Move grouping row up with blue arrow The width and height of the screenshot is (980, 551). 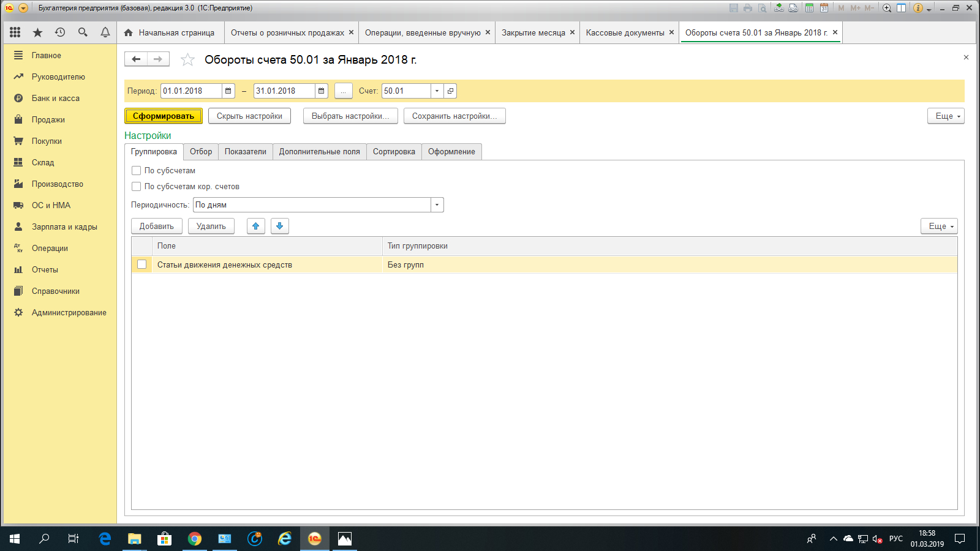(256, 227)
